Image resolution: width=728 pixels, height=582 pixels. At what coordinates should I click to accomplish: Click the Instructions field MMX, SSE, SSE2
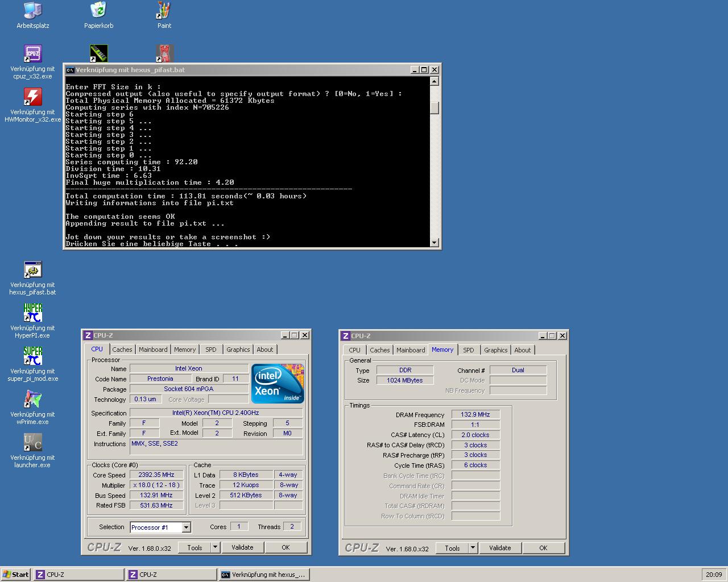point(216,447)
